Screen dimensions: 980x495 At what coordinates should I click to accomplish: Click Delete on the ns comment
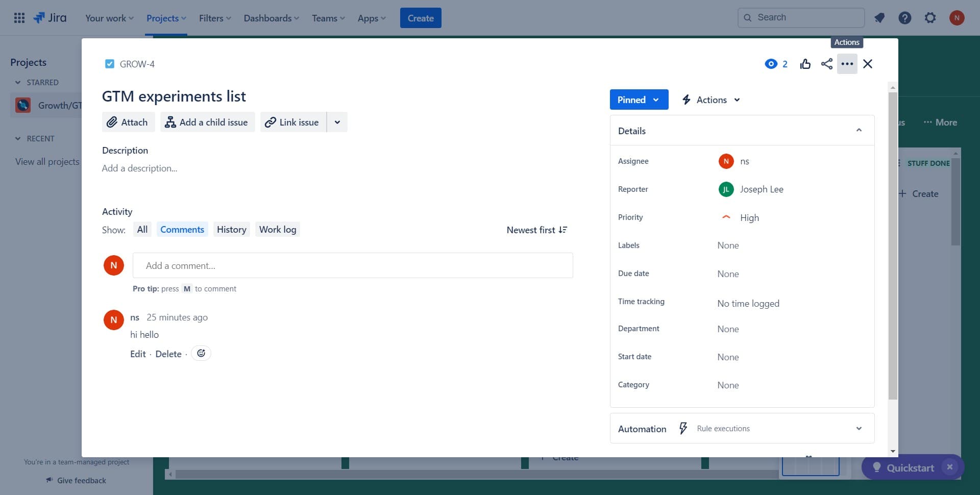(168, 354)
